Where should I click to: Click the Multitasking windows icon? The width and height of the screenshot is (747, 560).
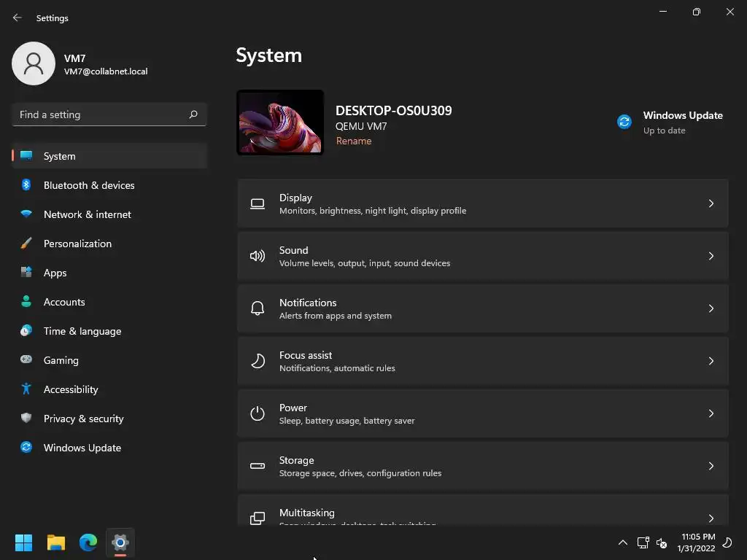tap(258, 518)
